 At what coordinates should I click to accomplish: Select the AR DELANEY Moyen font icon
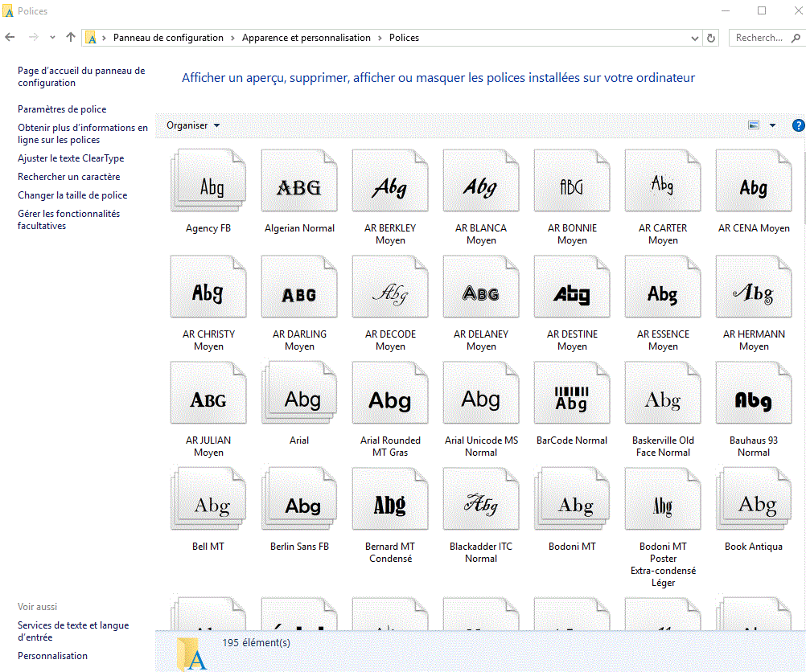pyautogui.click(x=481, y=286)
